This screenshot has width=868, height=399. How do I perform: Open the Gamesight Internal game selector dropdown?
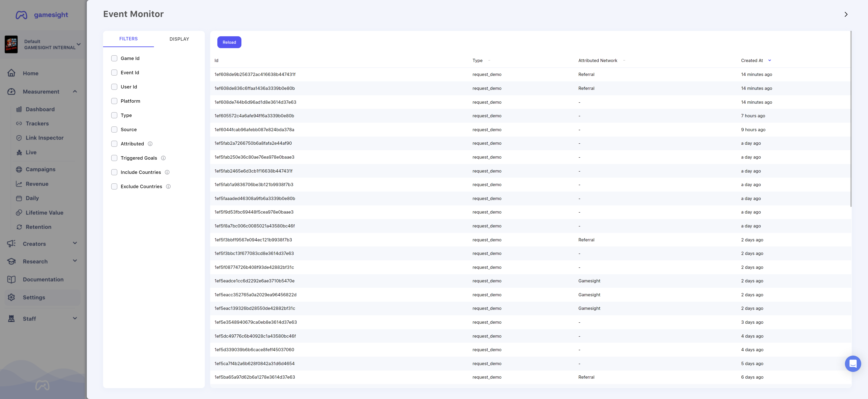[79, 44]
